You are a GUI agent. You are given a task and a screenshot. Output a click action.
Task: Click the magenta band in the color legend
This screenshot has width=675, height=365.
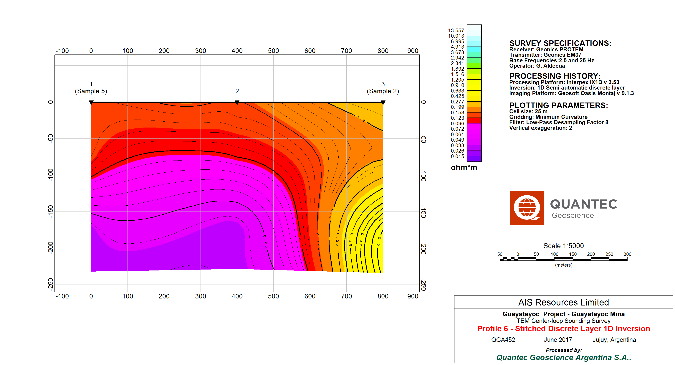point(474,136)
